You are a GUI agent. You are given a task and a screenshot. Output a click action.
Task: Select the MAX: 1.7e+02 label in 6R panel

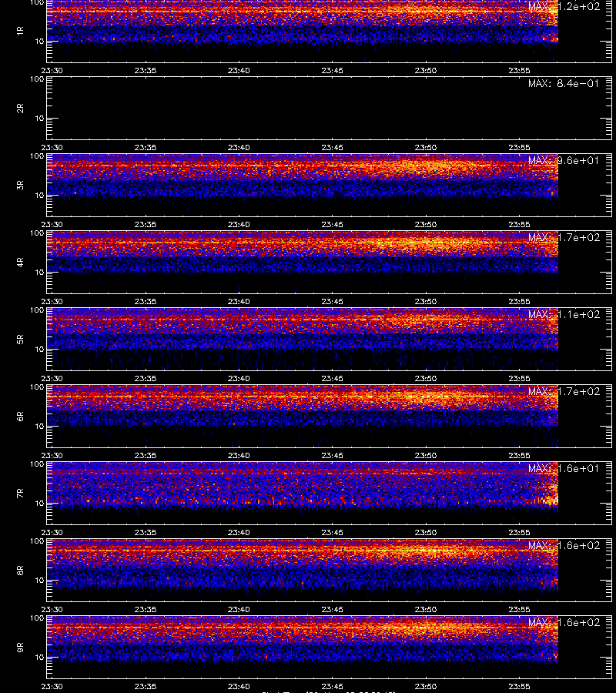click(x=564, y=391)
